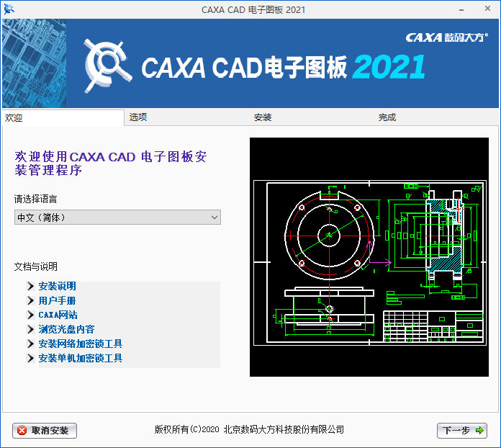Proceed with the 下一步 button
The width and height of the screenshot is (501, 448).
pos(462,430)
